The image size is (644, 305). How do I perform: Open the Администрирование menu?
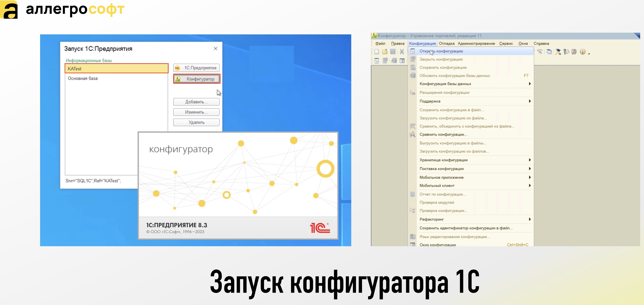click(476, 44)
